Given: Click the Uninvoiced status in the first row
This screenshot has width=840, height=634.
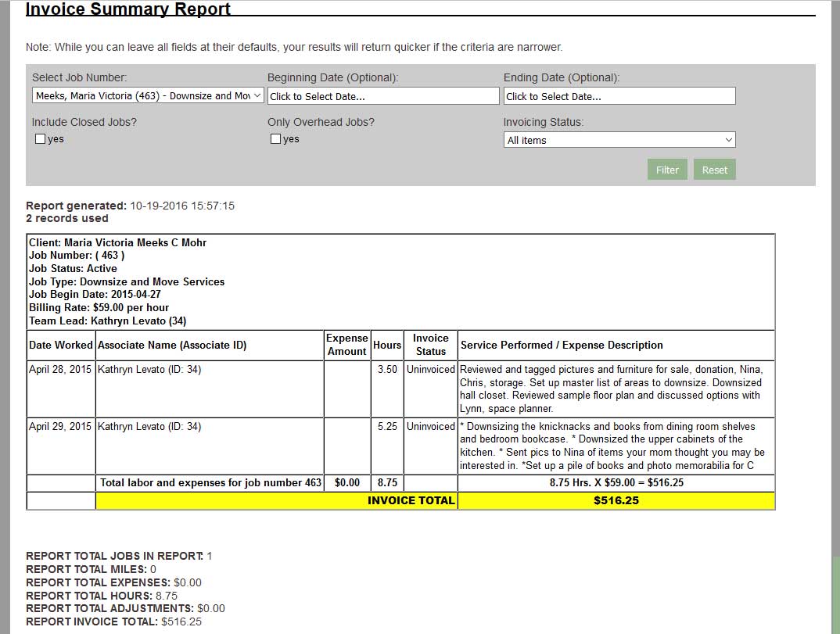Looking at the screenshot, I should (430, 369).
